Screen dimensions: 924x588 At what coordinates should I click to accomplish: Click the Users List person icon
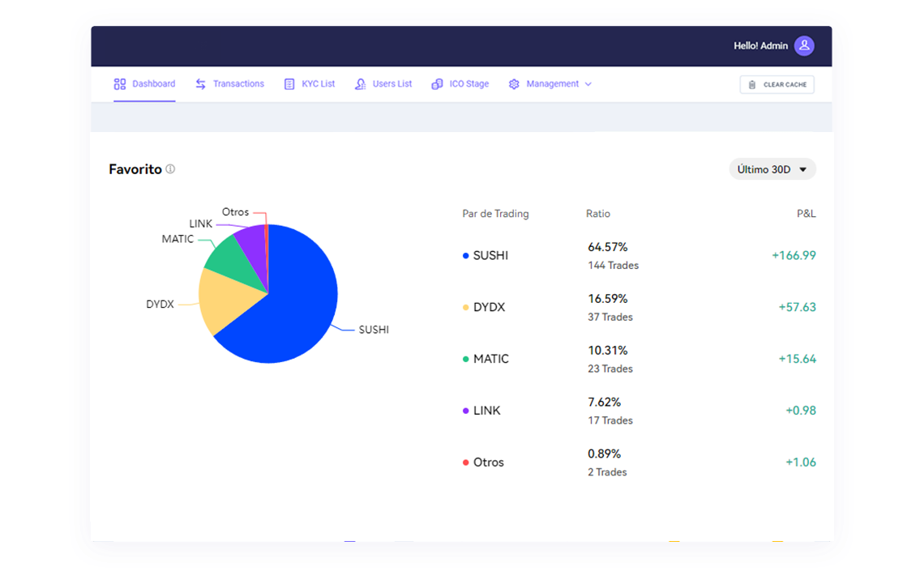click(x=361, y=84)
